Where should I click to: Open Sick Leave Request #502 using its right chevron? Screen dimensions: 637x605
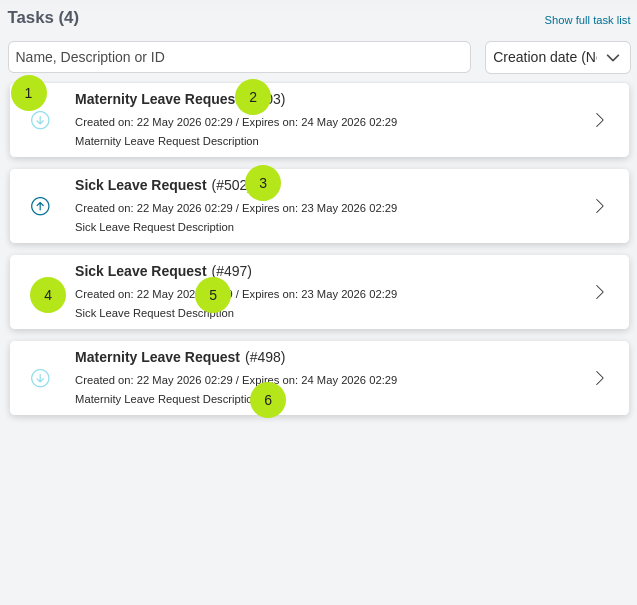point(600,206)
